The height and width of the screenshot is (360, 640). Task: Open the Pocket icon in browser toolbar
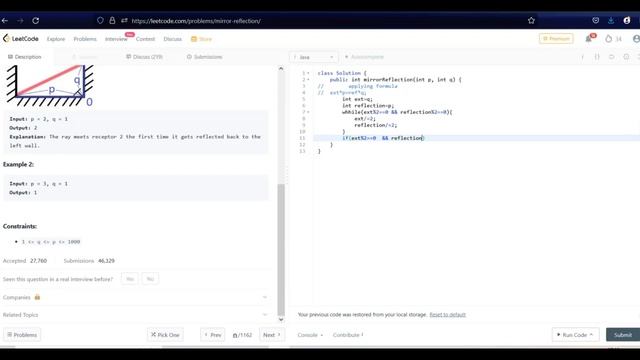point(596,20)
